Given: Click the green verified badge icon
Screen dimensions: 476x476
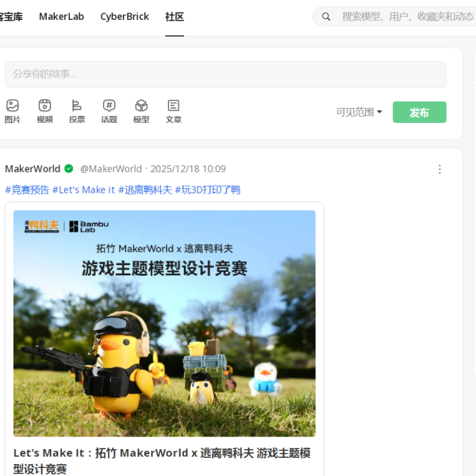Looking at the screenshot, I should click(69, 168).
